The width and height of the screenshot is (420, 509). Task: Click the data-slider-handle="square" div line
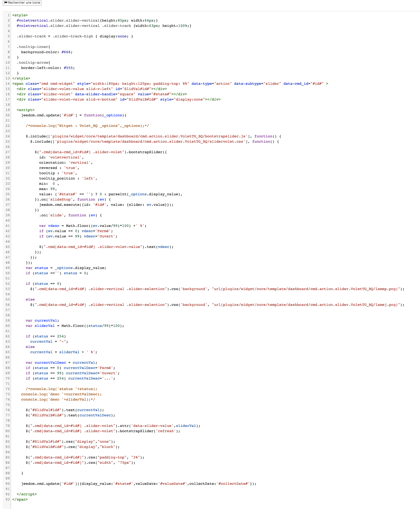[102, 94]
